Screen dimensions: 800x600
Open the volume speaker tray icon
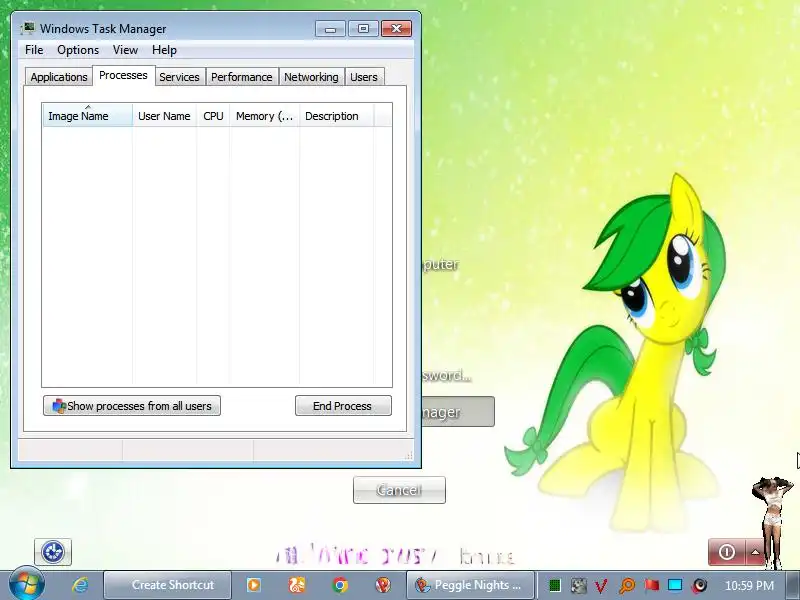click(x=699, y=585)
